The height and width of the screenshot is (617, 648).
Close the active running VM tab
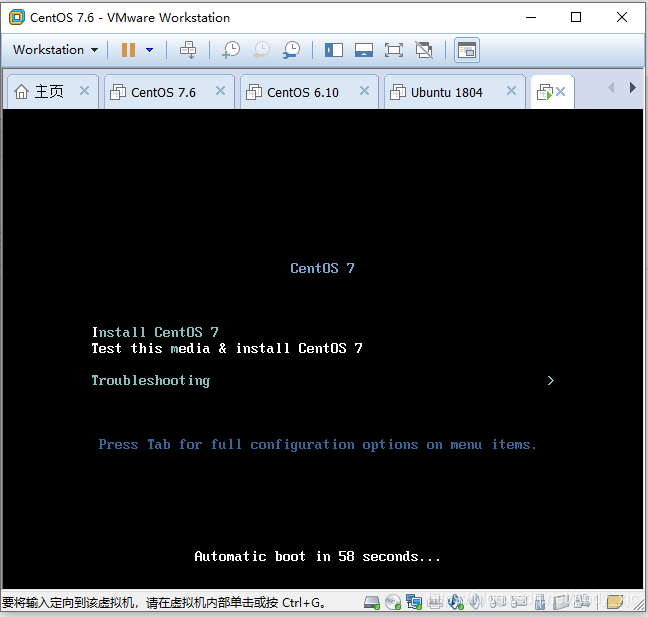(x=560, y=91)
